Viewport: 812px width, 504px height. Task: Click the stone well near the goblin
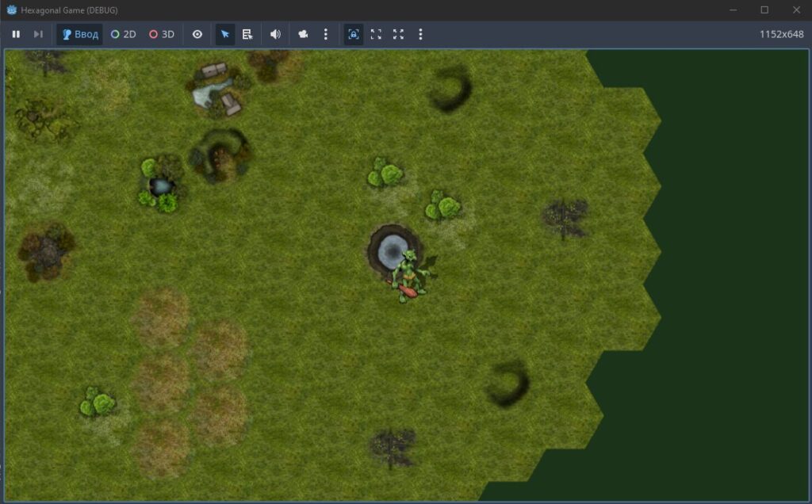point(393,250)
